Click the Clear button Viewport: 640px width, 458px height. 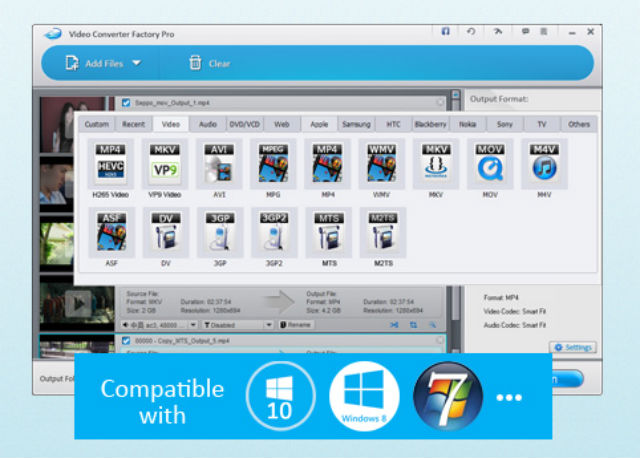(x=210, y=63)
